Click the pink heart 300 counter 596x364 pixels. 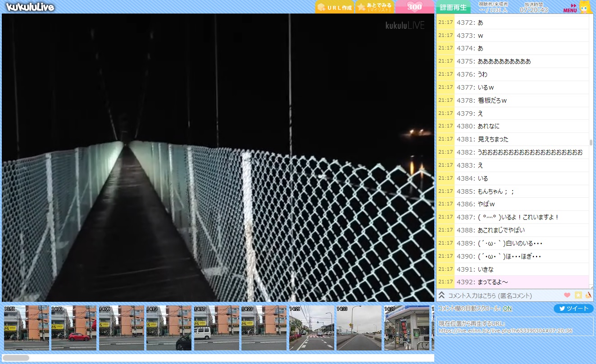(x=414, y=7)
